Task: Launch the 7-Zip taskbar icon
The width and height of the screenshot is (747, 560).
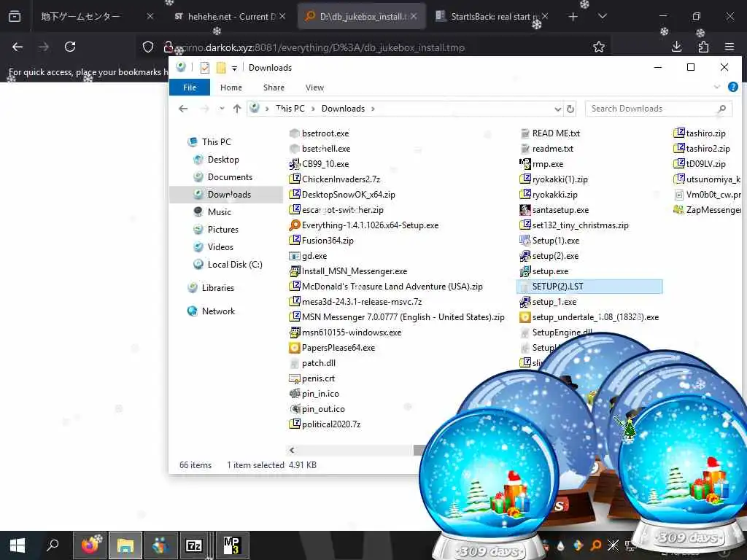Action: coord(194,545)
